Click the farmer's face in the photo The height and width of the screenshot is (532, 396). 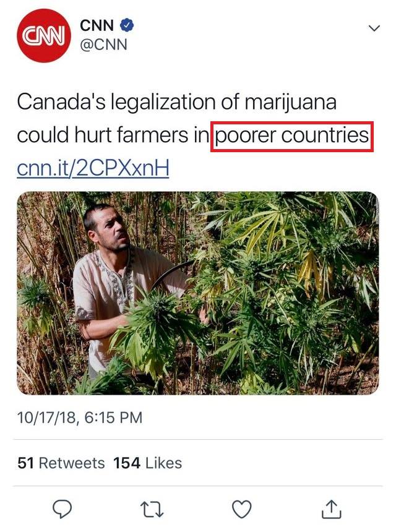point(110,228)
